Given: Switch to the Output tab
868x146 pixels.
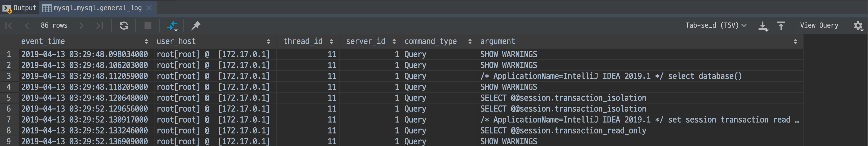Looking at the screenshot, I should tap(20, 8).
